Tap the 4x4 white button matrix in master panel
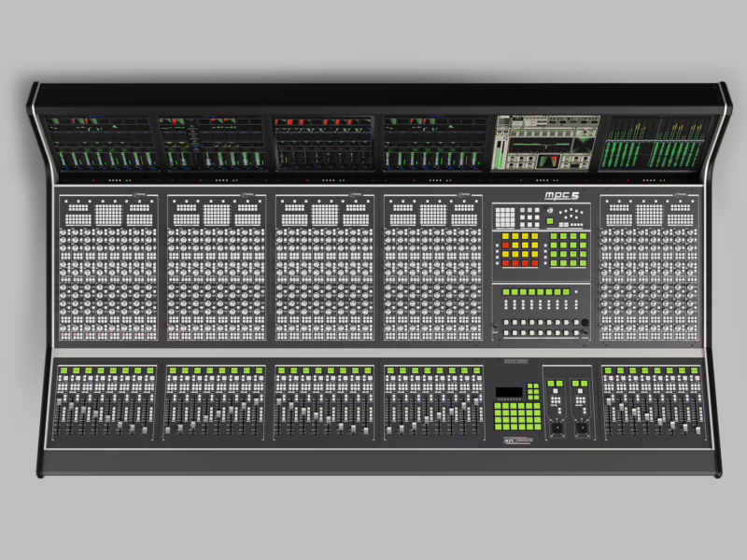 tap(505, 217)
